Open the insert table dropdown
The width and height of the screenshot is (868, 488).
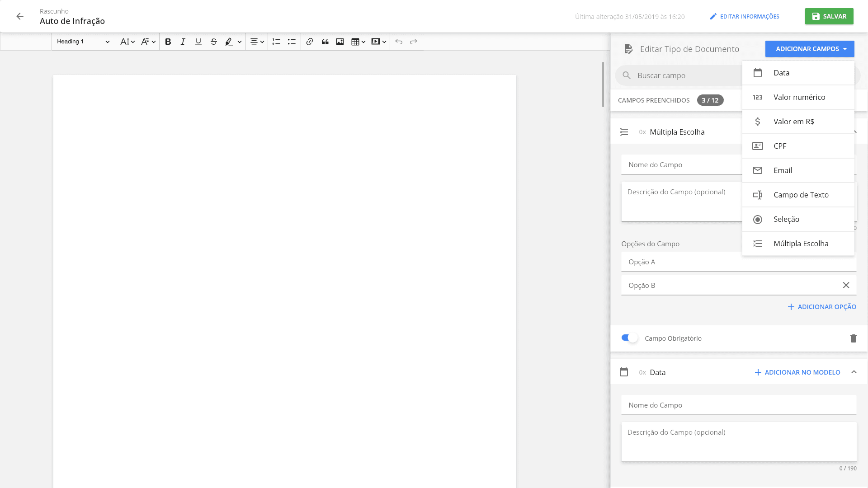click(x=358, y=42)
